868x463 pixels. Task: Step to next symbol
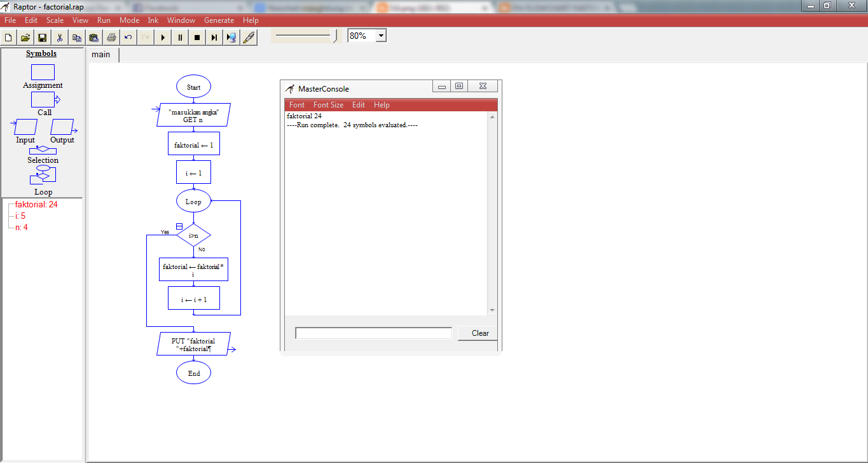(214, 38)
